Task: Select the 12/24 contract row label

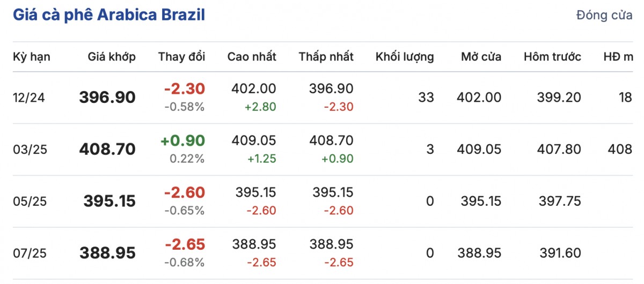Action: click(30, 98)
